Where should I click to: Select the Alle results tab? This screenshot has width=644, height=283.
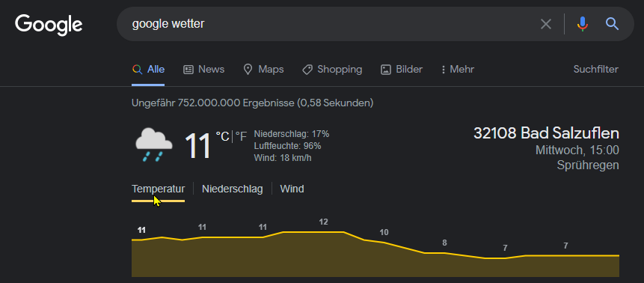[x=148, y=70]
